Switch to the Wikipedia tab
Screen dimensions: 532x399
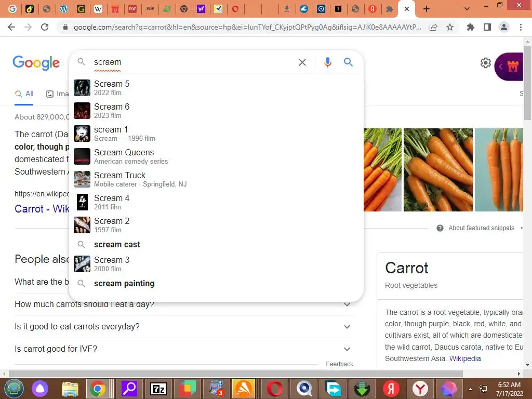[98, 9]
